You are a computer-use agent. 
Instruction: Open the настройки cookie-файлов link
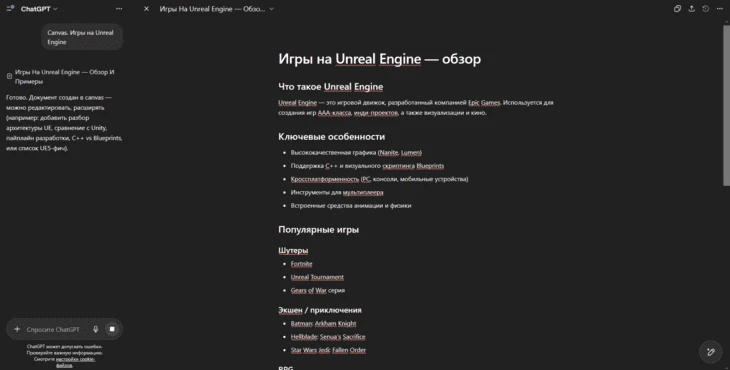tap(75, 362)
